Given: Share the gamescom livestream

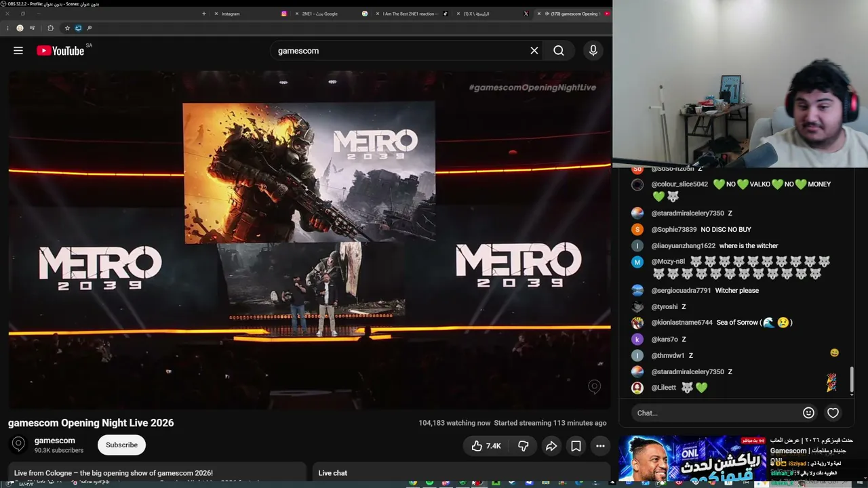Looking at the screenshot, I should 551,446.
